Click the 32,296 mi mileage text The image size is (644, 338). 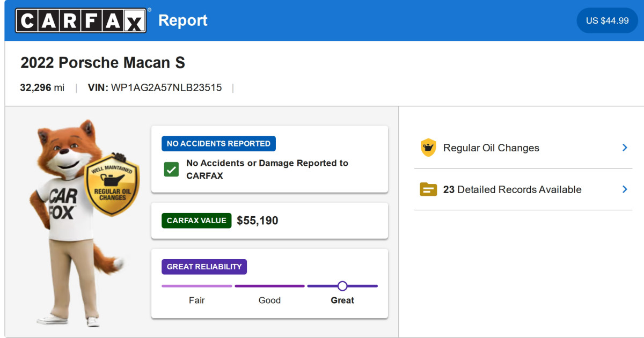pos(42,87)
